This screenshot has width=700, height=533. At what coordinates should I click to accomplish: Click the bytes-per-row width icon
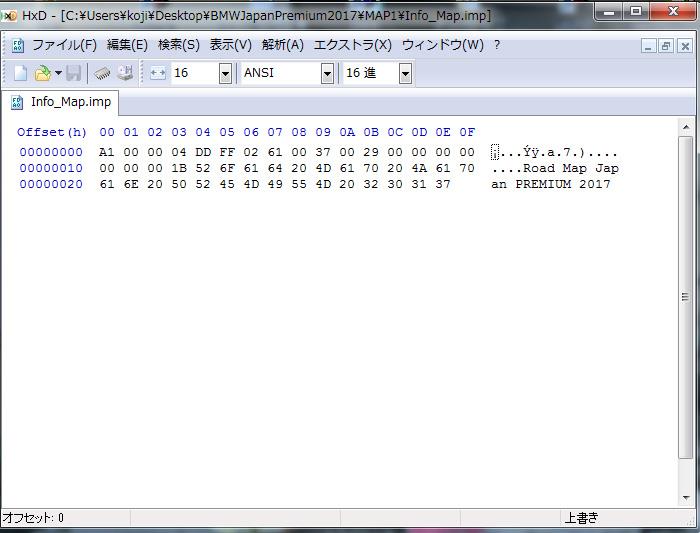(158, 73)
